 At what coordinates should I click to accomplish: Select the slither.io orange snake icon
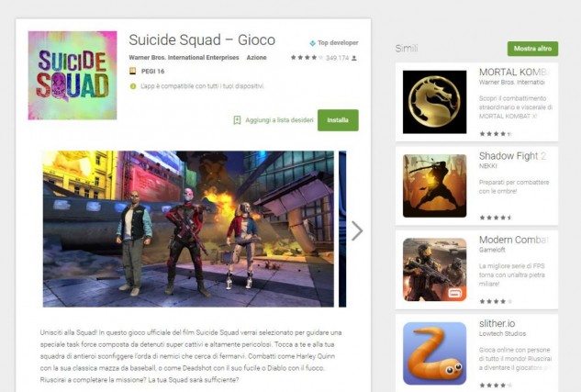point(435,353)
